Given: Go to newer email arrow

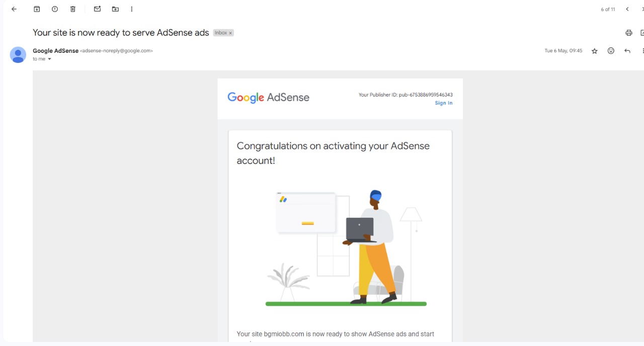Looking at the screenshot, I should [x=627, y=9].
